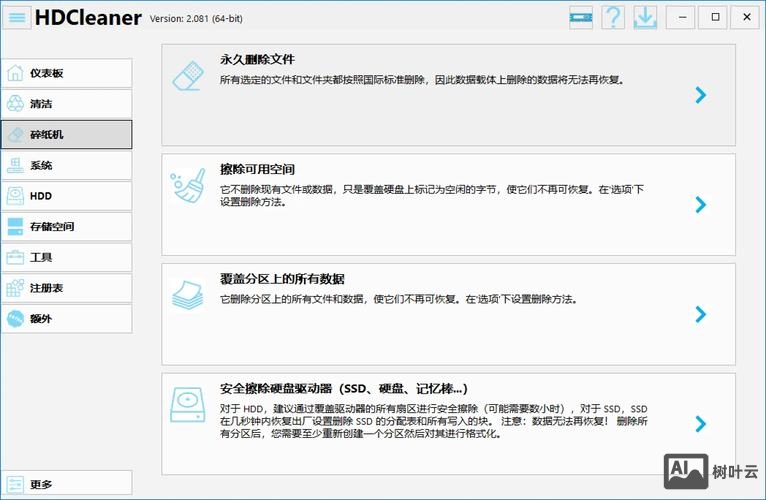
Task: Click the recycle icon for 清洁
Action: pyautogui.click(x=15, y=104)
